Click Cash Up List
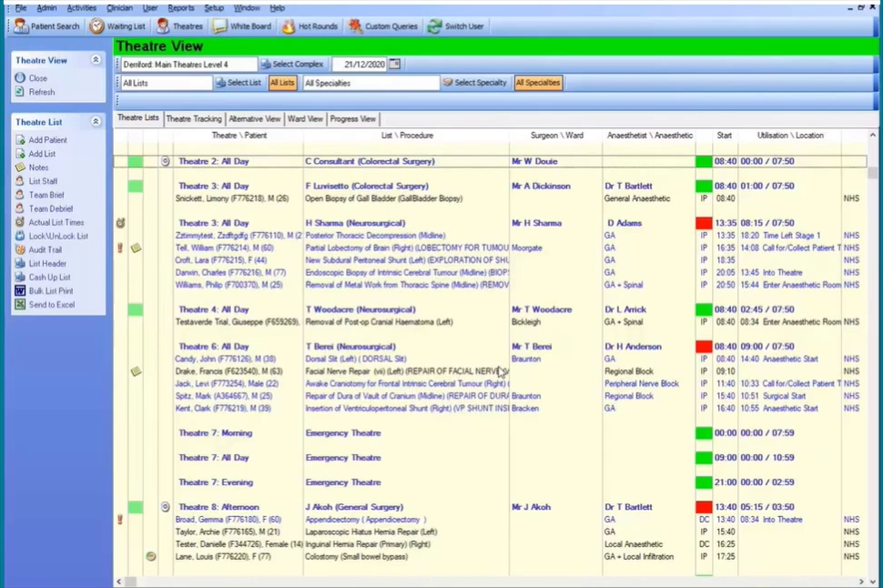883x588 pixels. (x=43, y=277)
